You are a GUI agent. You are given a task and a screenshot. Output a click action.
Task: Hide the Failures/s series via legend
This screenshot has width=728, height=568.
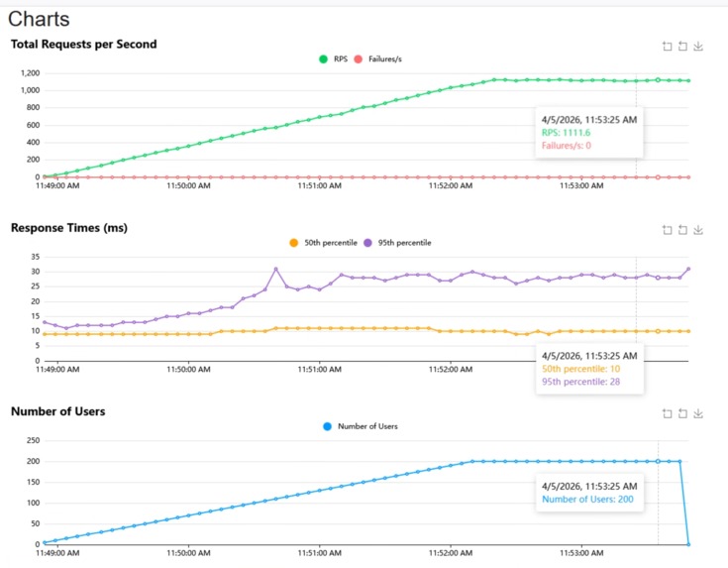378,59
